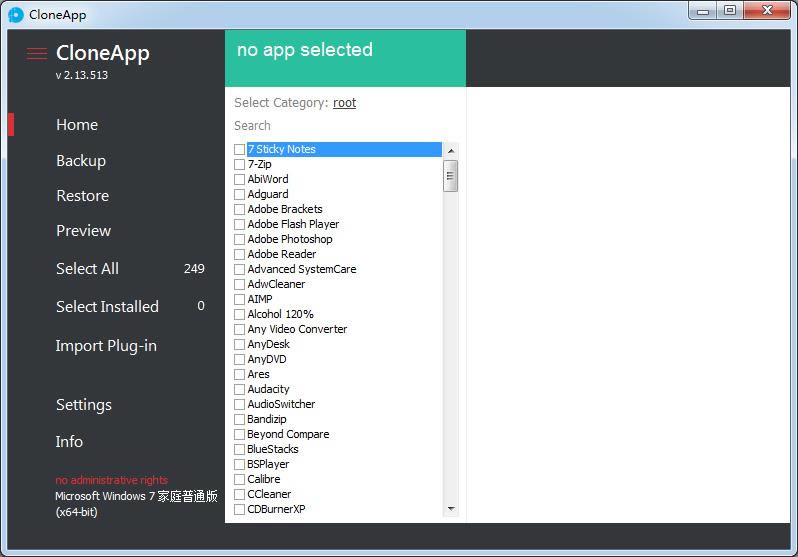Screen dimensions: 798x557
Task: Check the AIMP checkbox
Action: click(x=239, y=299)
